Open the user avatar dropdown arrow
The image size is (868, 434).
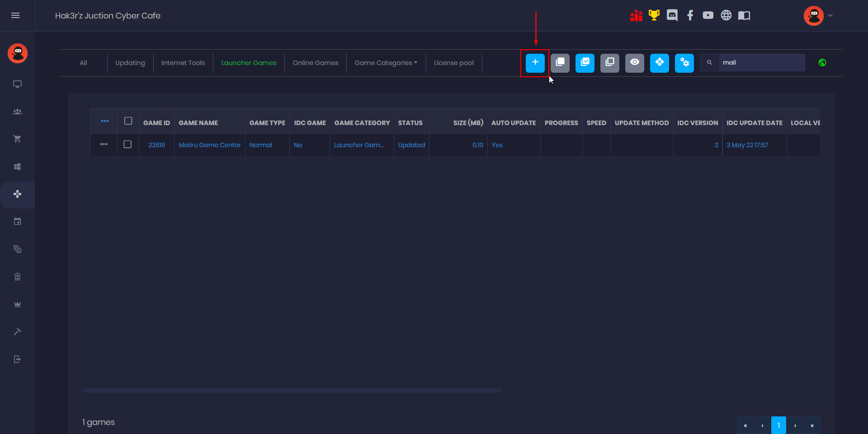(830, 15)
